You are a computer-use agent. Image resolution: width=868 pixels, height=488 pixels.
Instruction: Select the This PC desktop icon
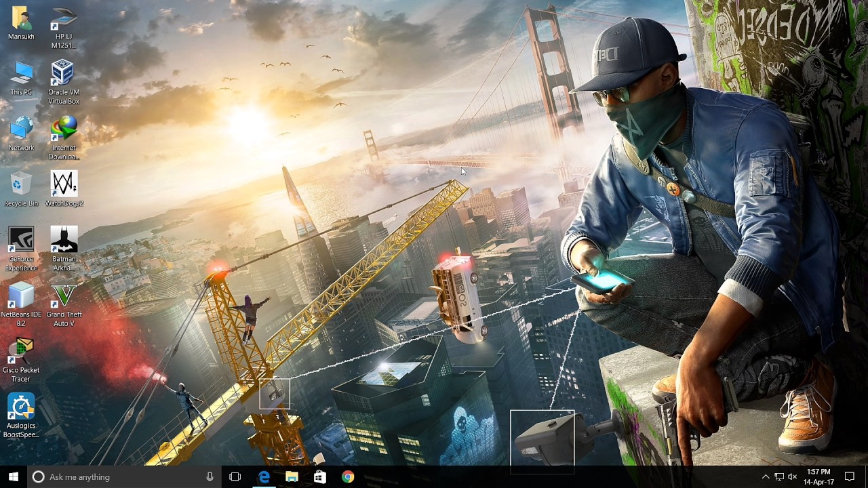[21, 79]
